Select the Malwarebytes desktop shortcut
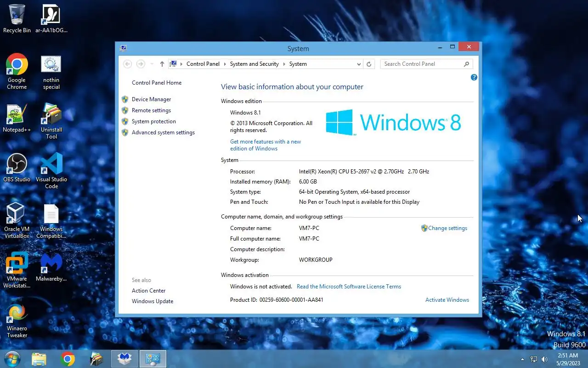Viewport: 588px width, 368px height. pyautogui.click(x=51, y=267)
